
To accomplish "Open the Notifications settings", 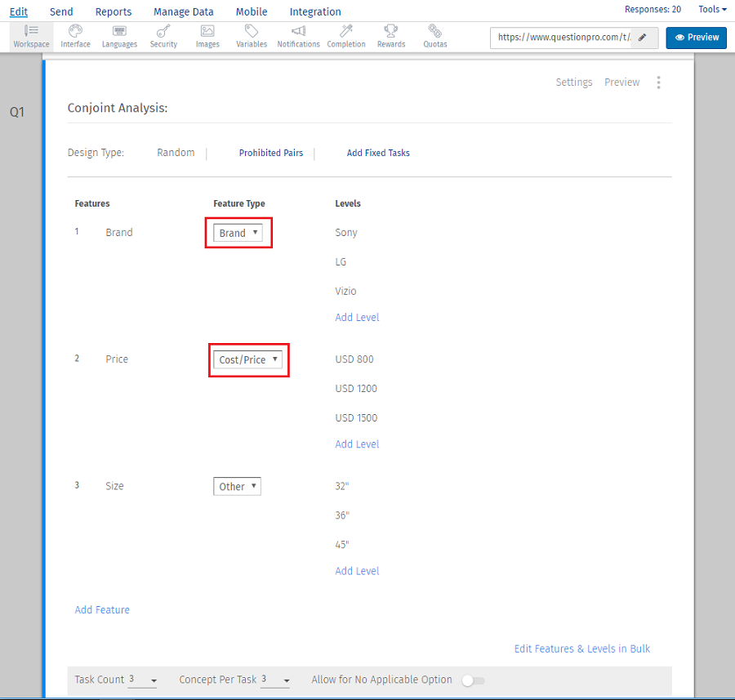I will coord(298,36).
